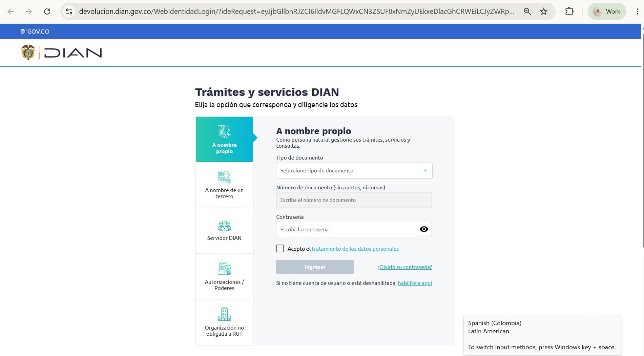Click the A nombre propio person icon
The image size is (644, 356).
224,132
